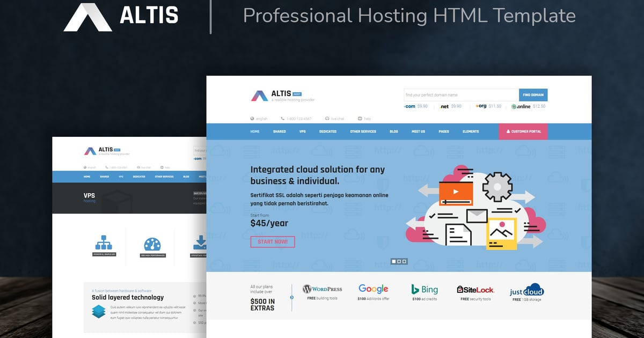
Task: Click the Google AdWords offer logo
Action: (373, 289)
